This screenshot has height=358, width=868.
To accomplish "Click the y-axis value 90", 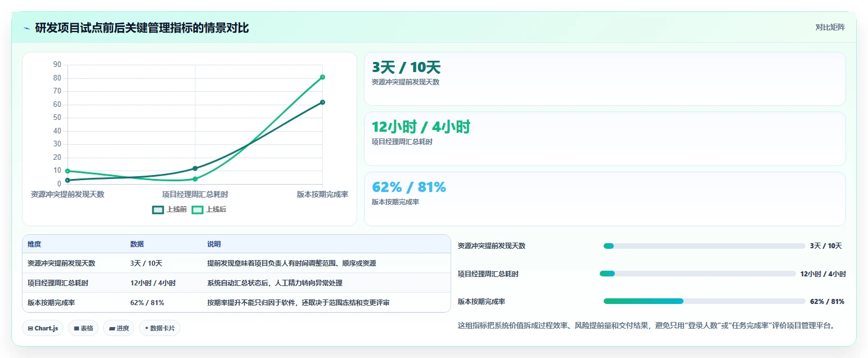I will point(57,65).
